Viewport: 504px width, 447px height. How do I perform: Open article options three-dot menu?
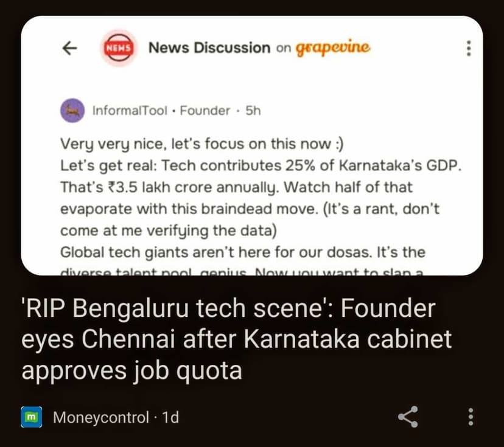(x=471, y=417)
